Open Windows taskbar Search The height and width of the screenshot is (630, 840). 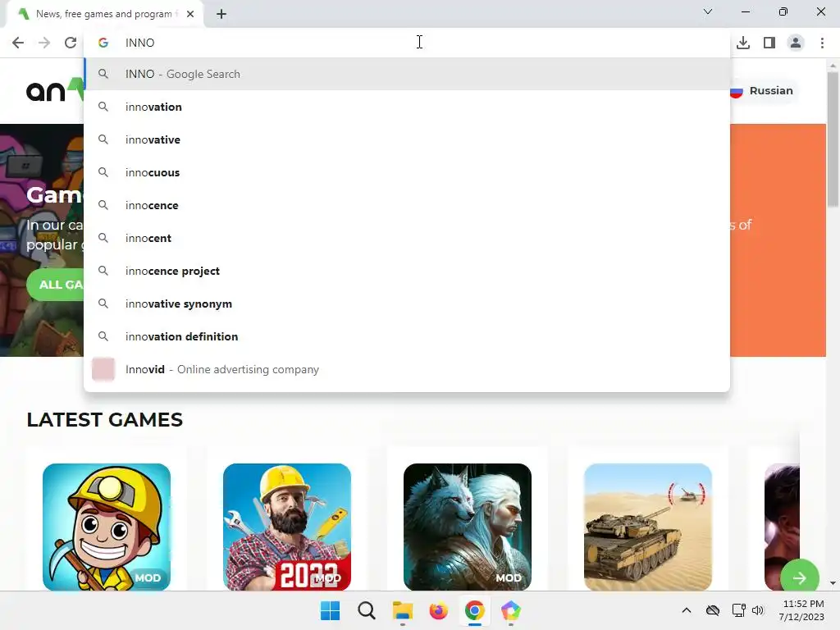tap(367, 610)
